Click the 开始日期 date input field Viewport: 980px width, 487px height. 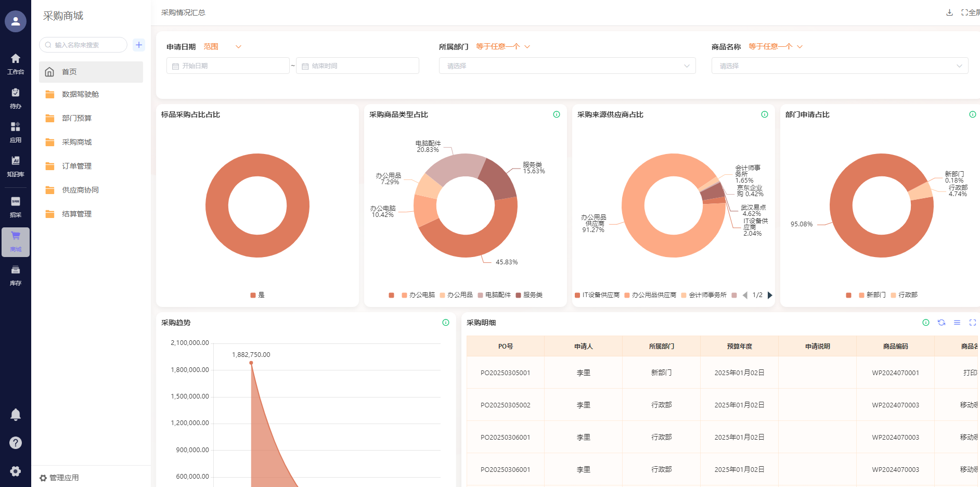(228, 66)
